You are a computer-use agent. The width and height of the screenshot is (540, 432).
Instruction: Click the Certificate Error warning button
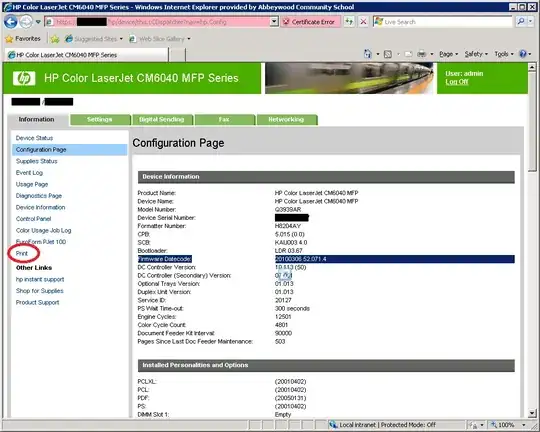click(x=310, y=22)
